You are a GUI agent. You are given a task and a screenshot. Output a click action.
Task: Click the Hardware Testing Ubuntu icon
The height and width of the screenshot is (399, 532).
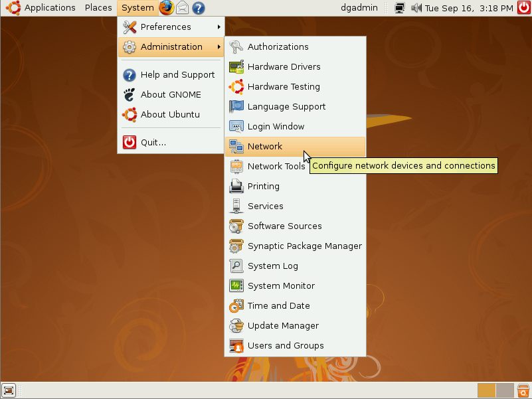click(x=236, y=87)
